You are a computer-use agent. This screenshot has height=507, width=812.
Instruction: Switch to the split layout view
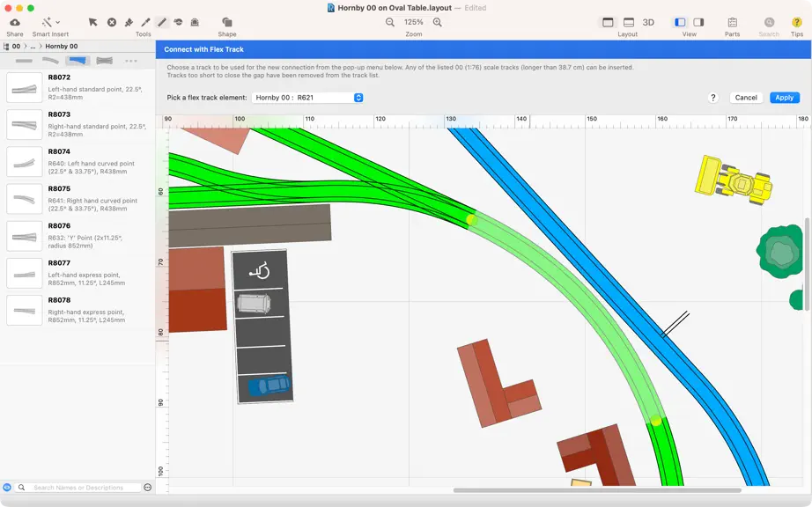tap(629, 22)
